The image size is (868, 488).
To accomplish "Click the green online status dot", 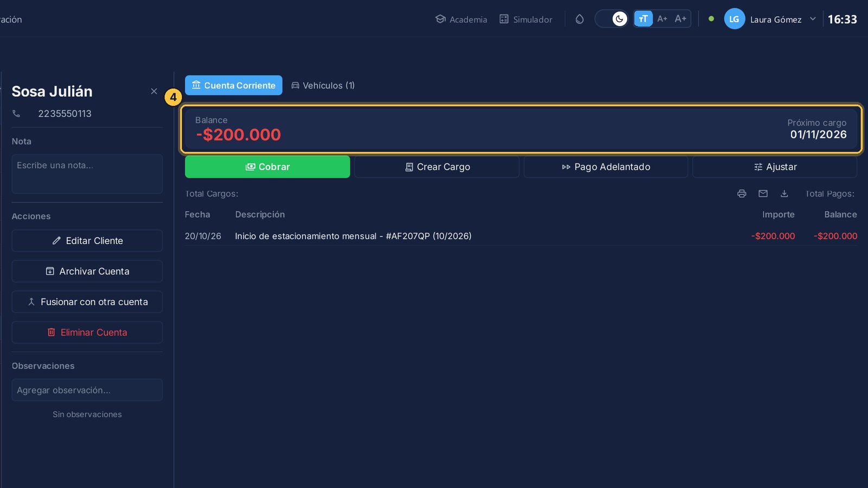I will pos(711,19).
